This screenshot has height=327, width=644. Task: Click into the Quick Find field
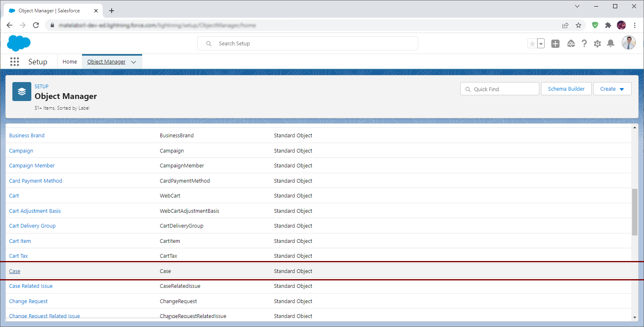pyautogui.click(x=503, y=89)
